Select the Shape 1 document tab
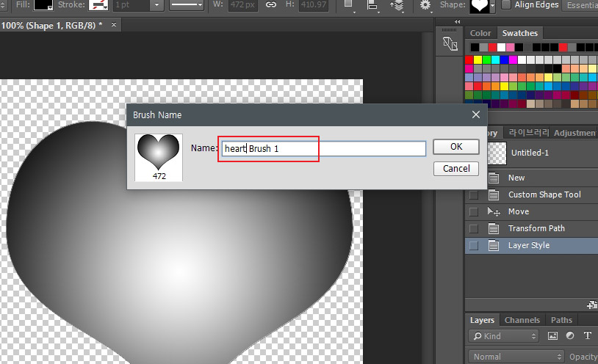The image size is (598, 364). coord(51,25)
